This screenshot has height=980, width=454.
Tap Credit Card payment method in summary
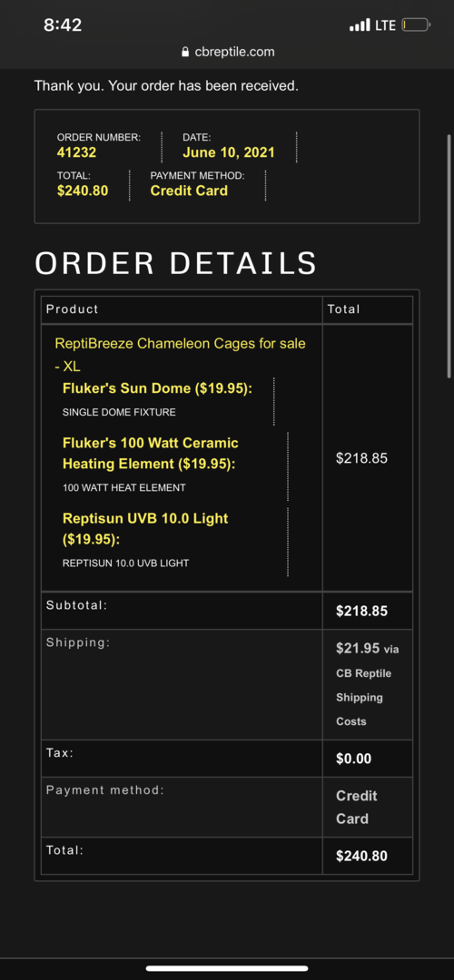189,191
